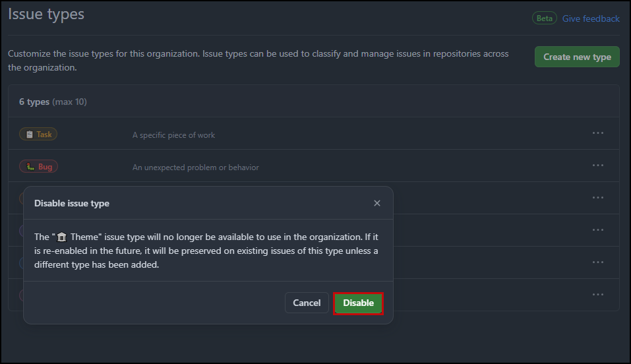631x364 pixels.
Task: Click the "An unexpected problem or behavior" description
Action: (196, 167)
